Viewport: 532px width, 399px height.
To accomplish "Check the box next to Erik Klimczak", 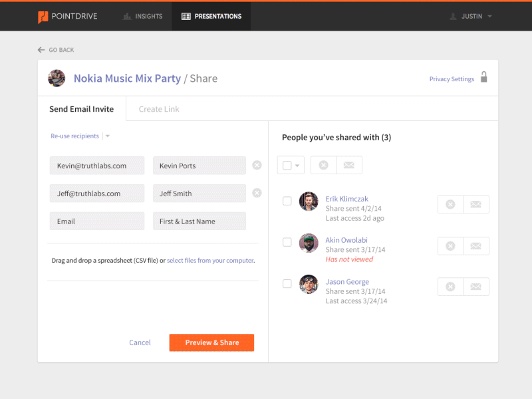I will coord(287,201).
